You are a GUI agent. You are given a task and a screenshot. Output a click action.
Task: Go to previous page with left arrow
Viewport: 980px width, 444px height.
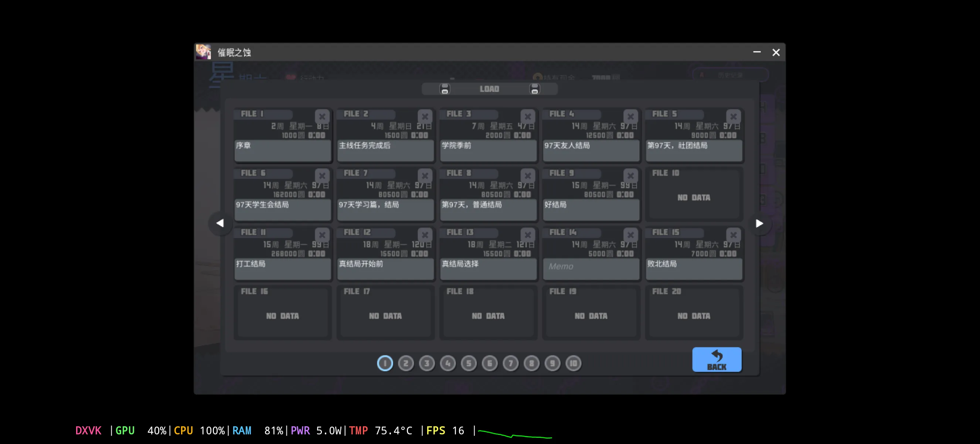[220, 223]
